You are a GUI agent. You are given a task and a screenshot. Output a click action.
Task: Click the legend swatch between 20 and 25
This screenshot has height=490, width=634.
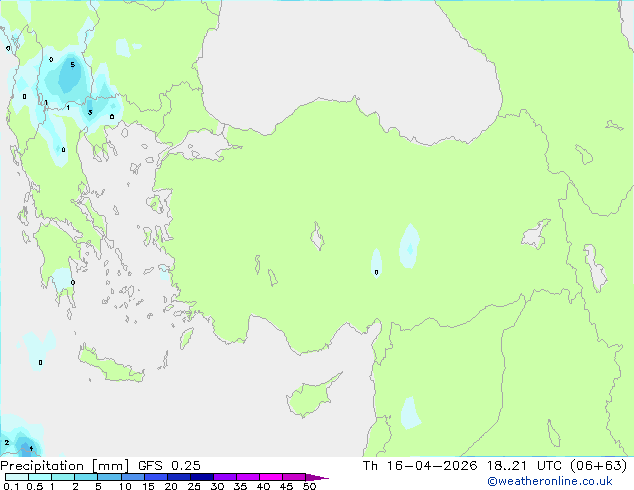179,477
